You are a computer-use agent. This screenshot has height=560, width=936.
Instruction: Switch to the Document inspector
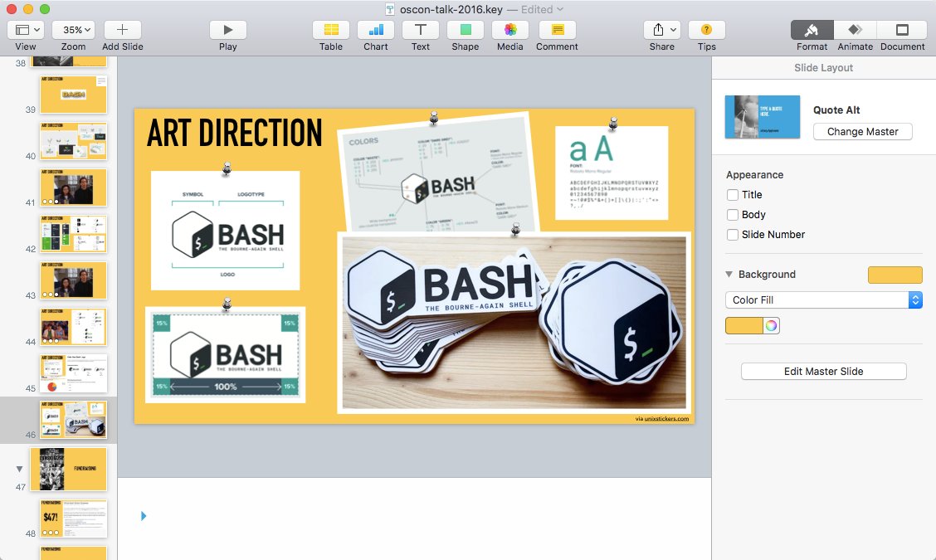click(x=902, y=30)
